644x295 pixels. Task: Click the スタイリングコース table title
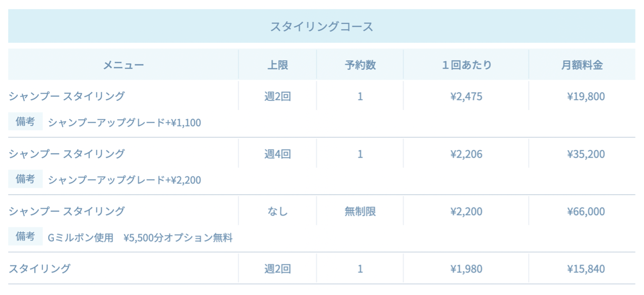[x=322, y=27]
